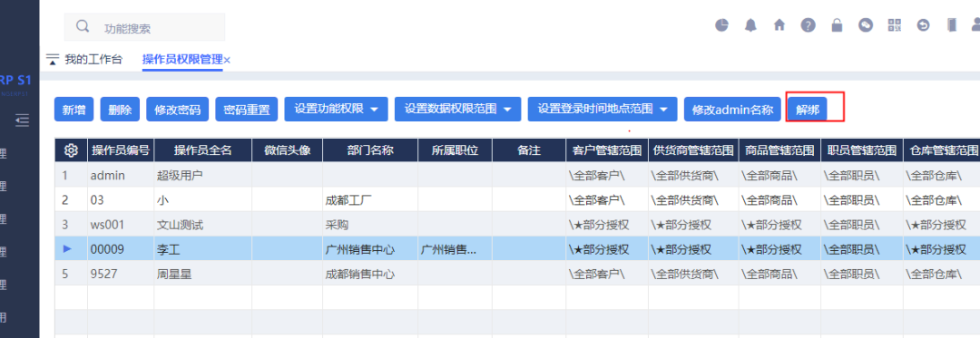
Task: Close the 操作员权限管理 tab
Action: [x=228, y=61]
